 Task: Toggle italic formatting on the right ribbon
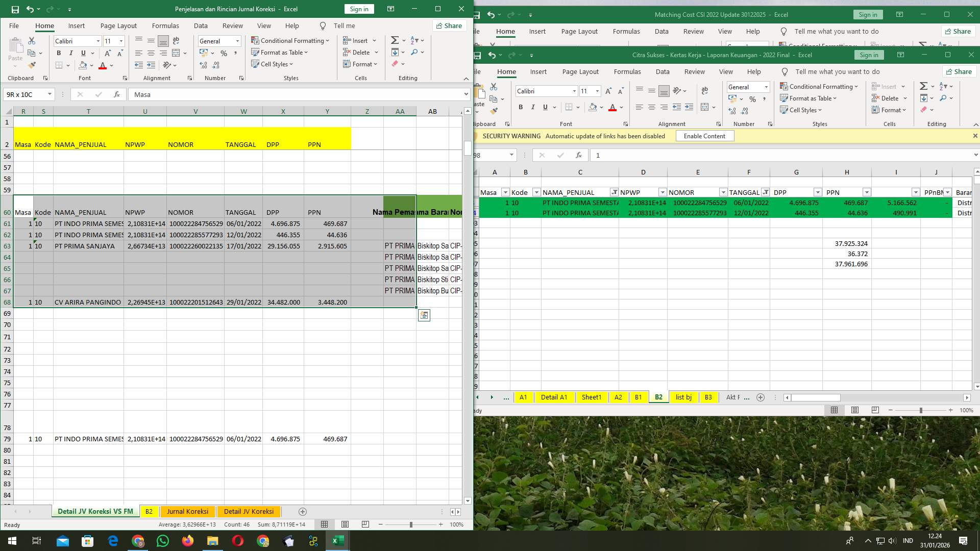[x=532, y=107]
